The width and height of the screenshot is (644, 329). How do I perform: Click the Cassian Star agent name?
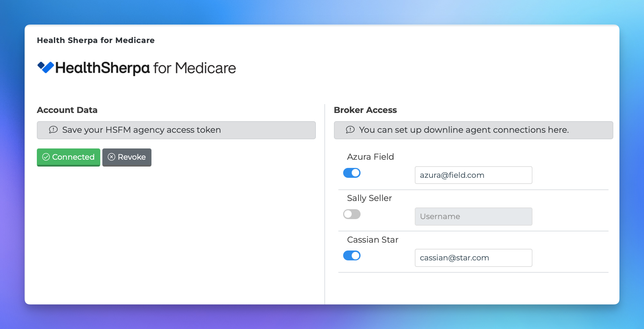click(x=372, y=240)
